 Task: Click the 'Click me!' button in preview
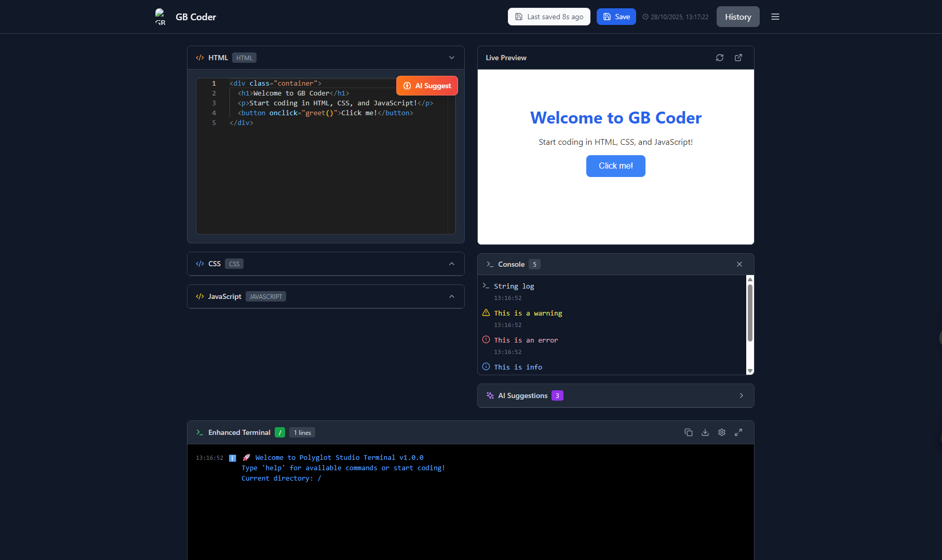pyautogui.click(x=615, y=166)
